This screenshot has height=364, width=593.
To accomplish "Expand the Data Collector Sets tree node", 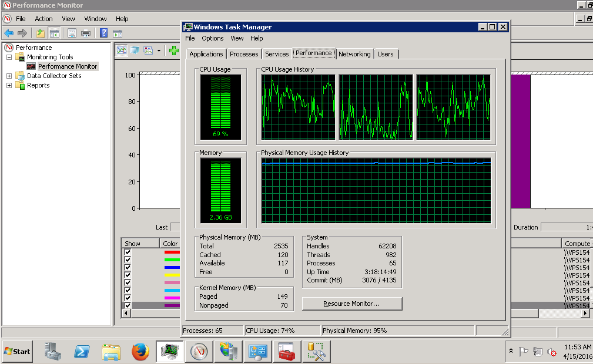I will 9,76.
